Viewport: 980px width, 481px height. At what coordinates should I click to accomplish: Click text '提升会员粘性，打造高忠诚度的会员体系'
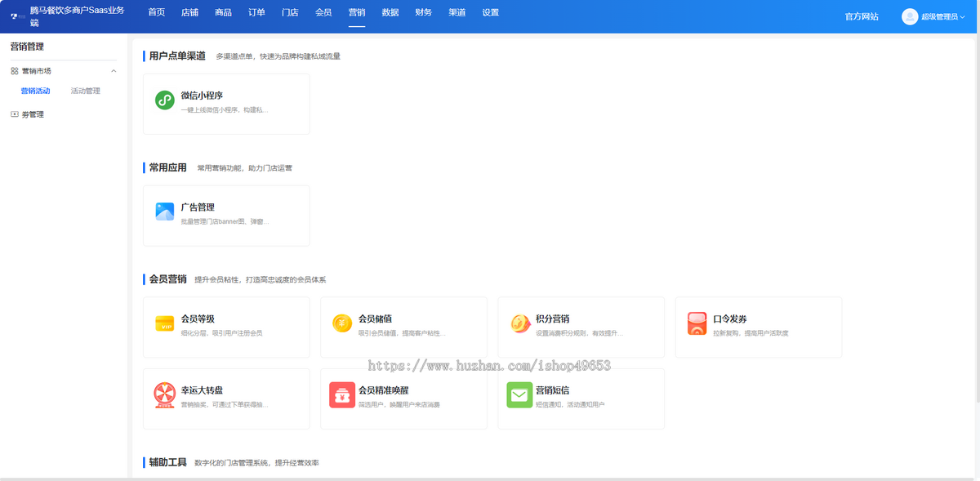coord(260,280)
